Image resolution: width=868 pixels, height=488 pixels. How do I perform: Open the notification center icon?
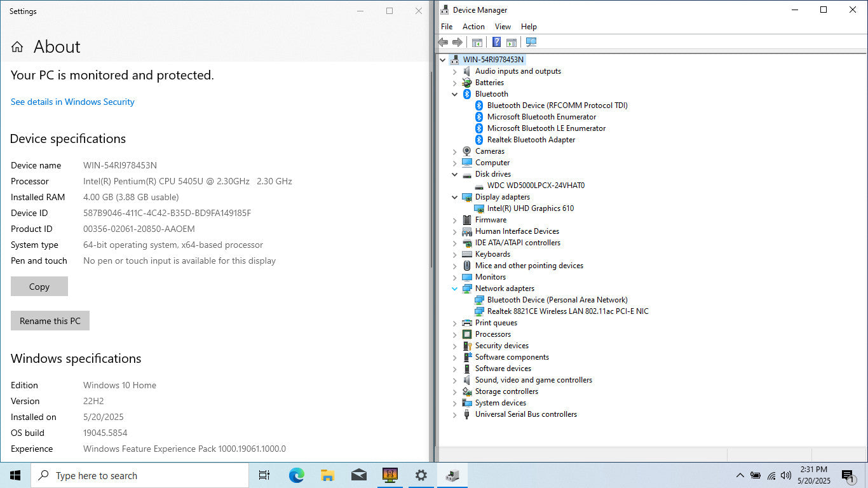[x=847, y=475]
